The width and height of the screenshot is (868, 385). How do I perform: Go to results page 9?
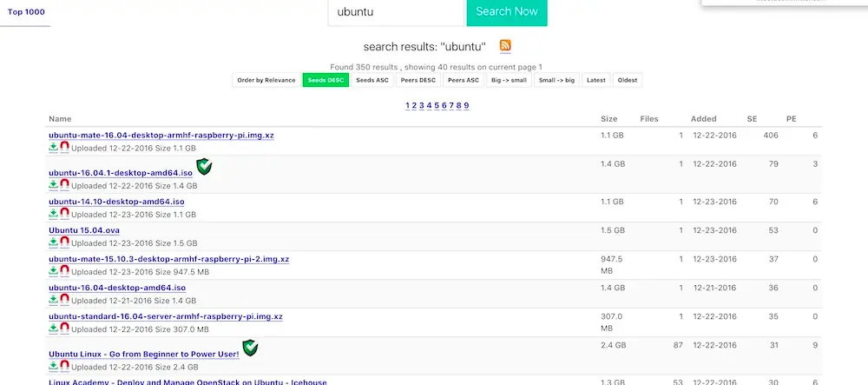pos(467,105)
